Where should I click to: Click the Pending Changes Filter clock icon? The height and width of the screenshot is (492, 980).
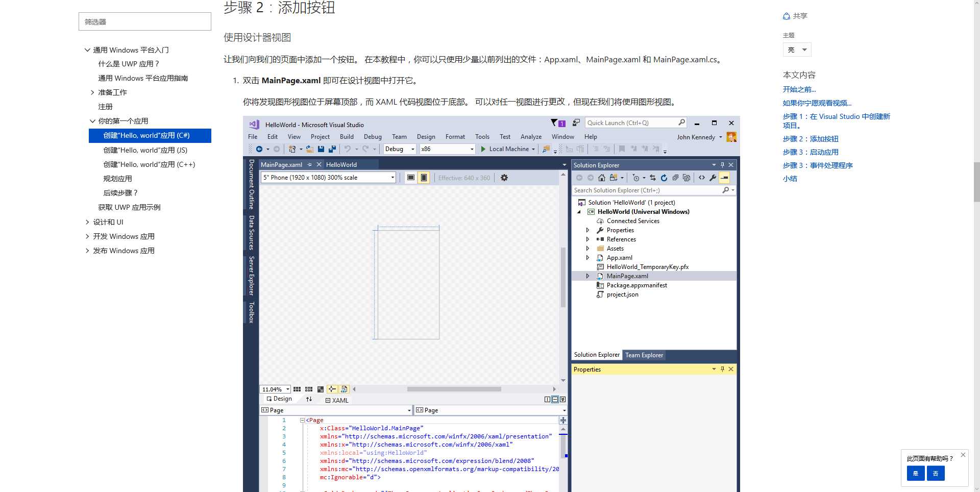point(636,178)
